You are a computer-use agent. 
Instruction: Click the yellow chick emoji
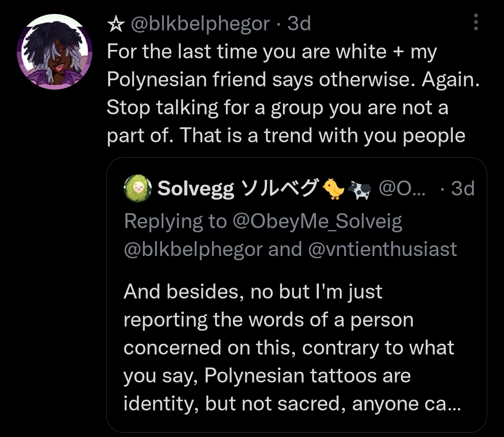tap(333, 188)
